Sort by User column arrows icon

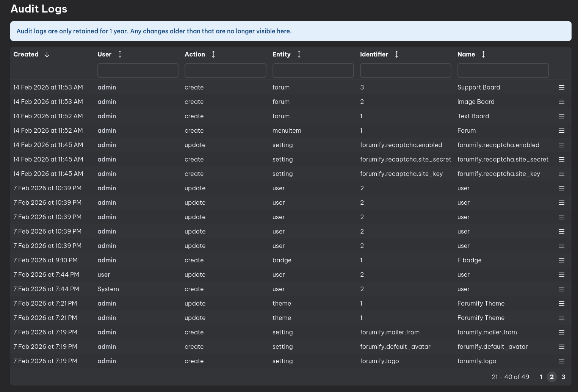pos(120,54)
